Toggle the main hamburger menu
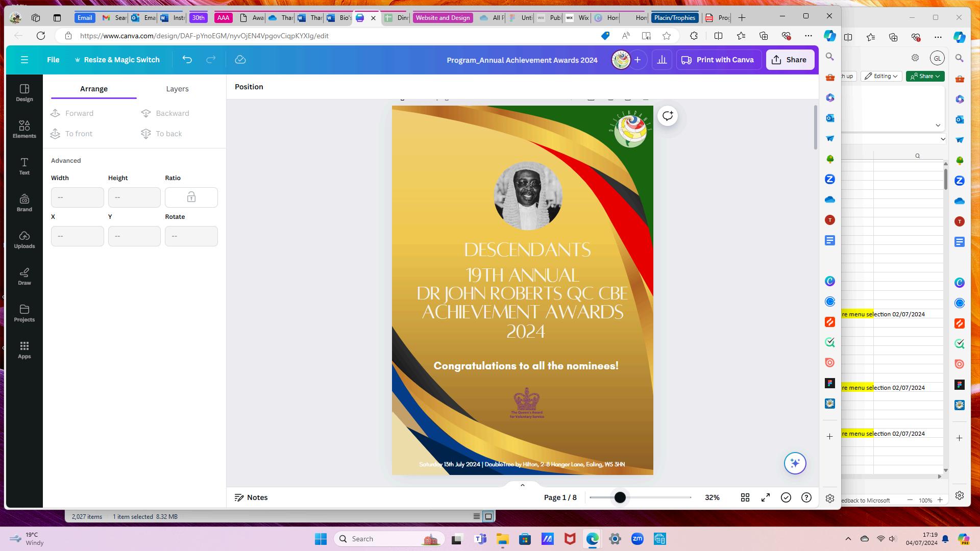The width and height of the screenshot is (980, 551). coord(24,60)
